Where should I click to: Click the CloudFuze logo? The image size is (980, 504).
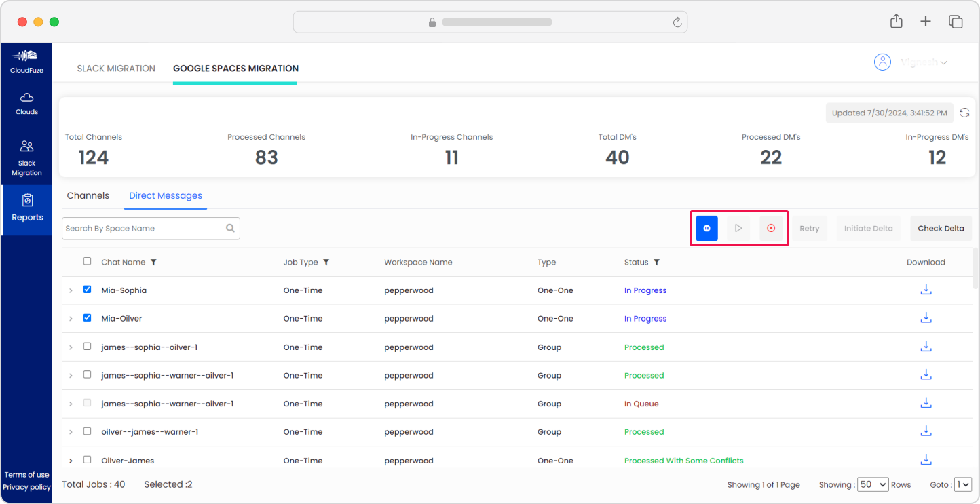(27, 61)
